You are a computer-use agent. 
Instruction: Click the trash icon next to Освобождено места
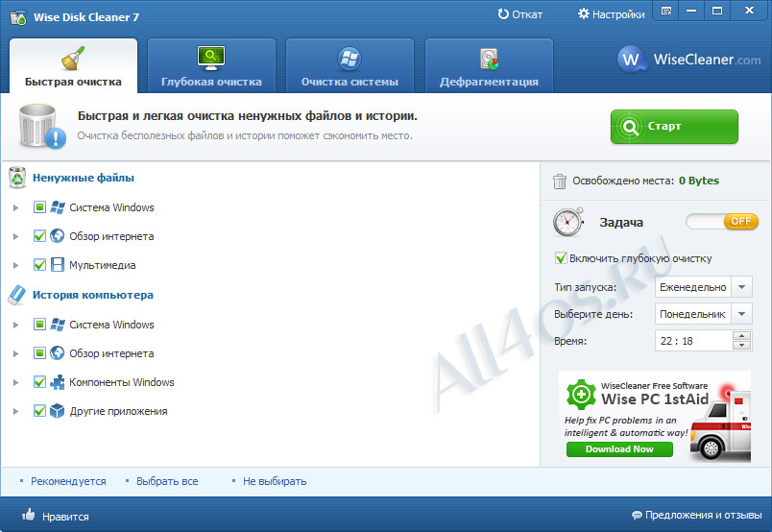point(559,181)
